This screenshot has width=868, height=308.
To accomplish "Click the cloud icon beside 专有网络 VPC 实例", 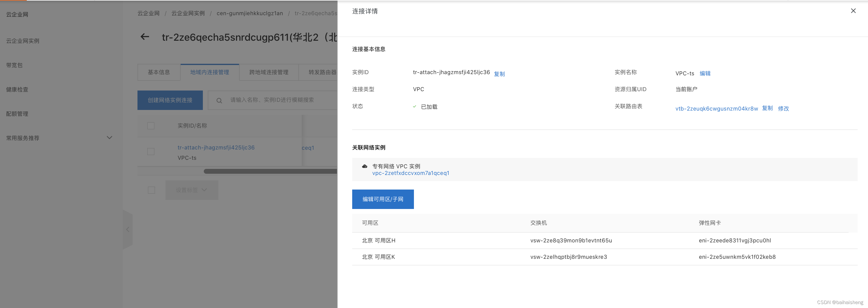I will [x=365, y=166].
